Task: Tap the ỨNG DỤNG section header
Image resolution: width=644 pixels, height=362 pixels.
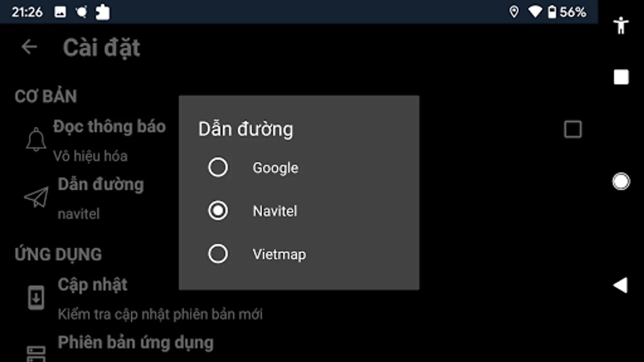Action: (x=58, y=254)
